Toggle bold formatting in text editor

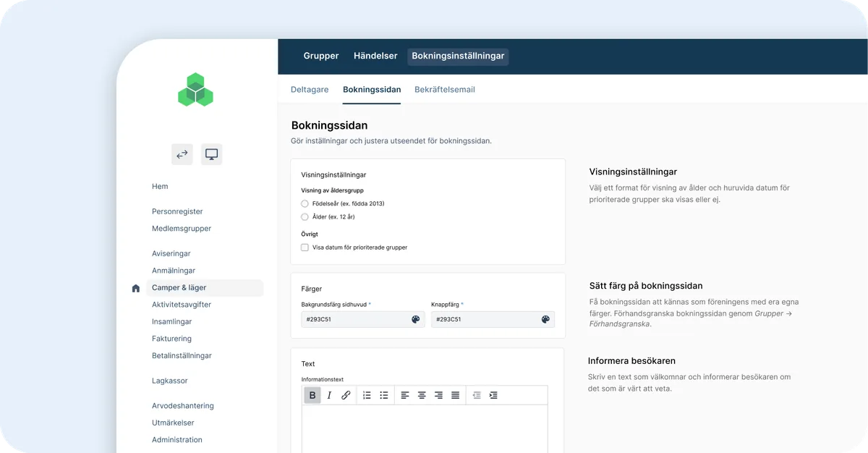point(312,395)
